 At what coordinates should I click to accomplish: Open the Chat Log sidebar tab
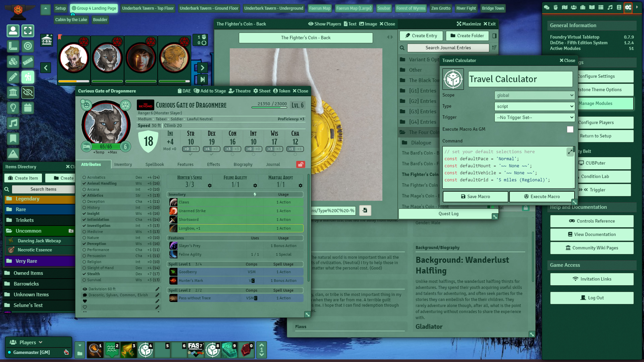tap(546, 7)
